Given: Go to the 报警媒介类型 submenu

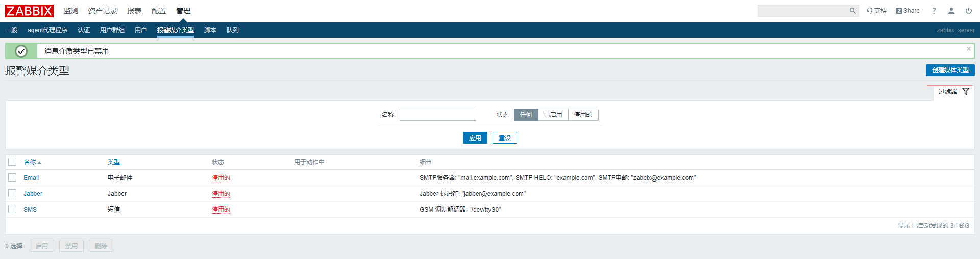Looking at the screenshot, I should point(176,30).
